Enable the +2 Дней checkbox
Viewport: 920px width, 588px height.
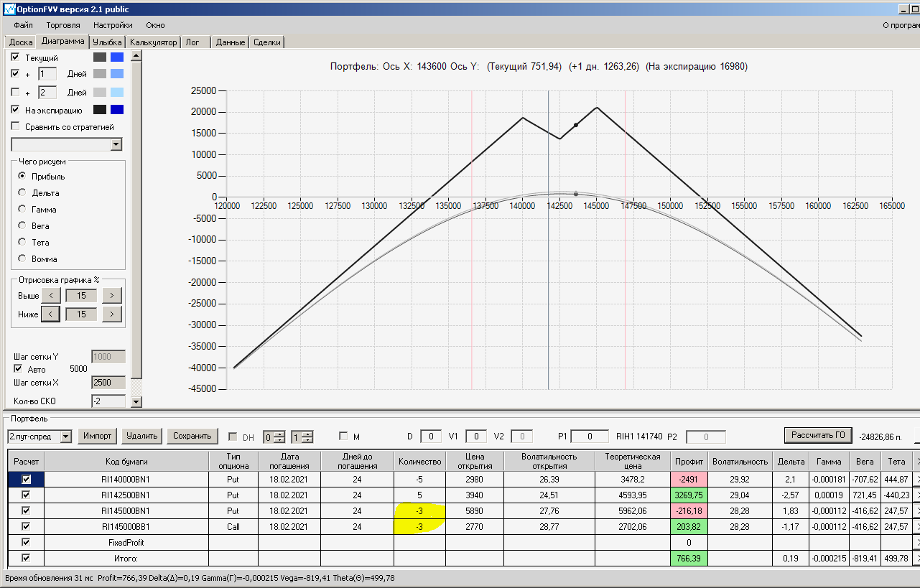[16, 92]
